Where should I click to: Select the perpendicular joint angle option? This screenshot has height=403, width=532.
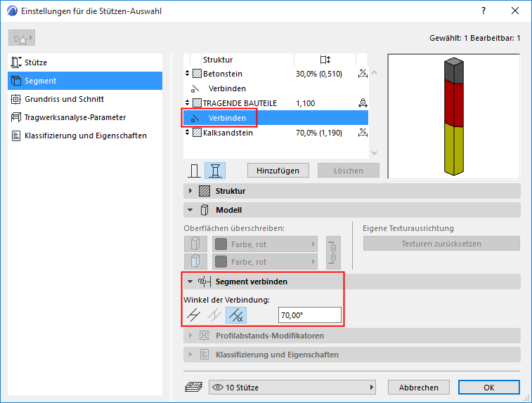(215, 315)
